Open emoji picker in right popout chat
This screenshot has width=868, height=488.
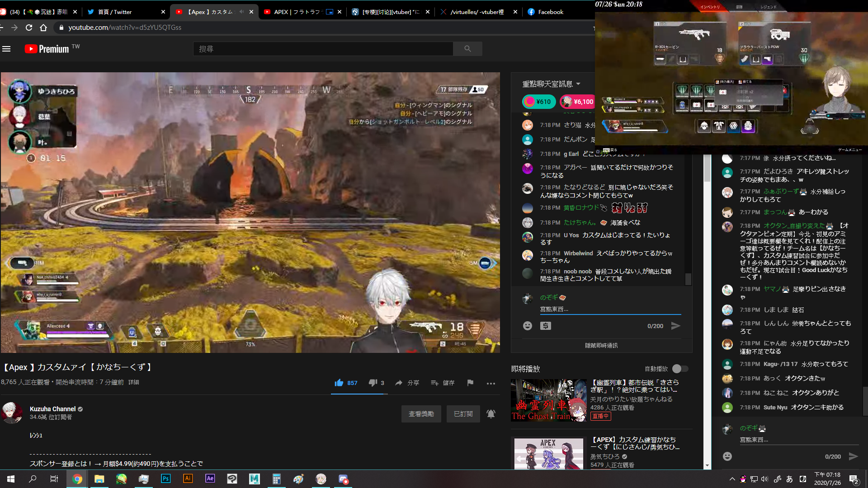click(727, 456)
